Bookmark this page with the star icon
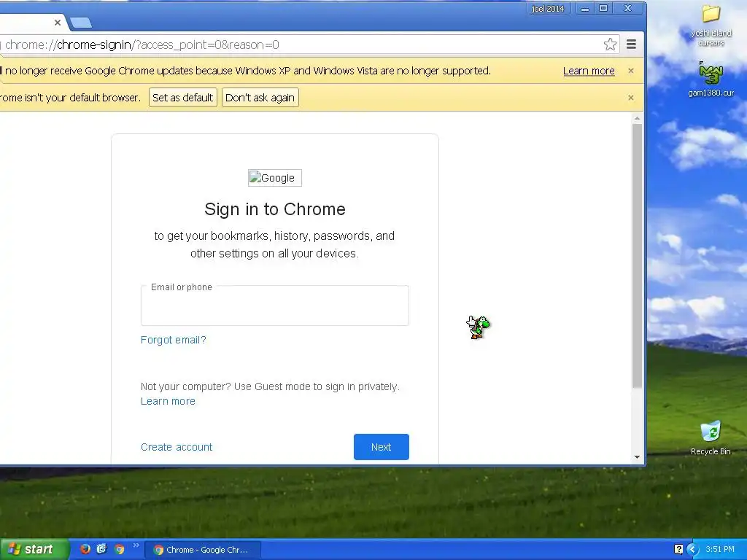Screen dimensions: 747x560 (610, 44)
